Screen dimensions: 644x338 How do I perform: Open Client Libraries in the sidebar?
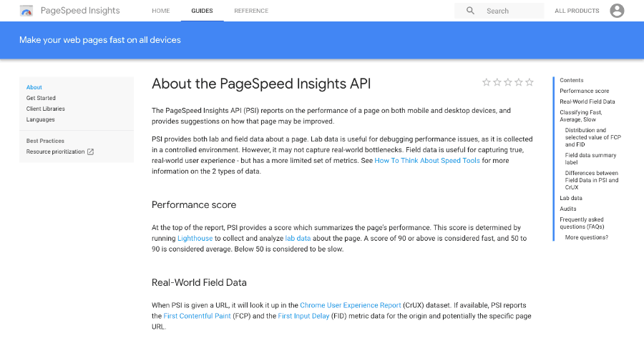[x=46, y=109]
